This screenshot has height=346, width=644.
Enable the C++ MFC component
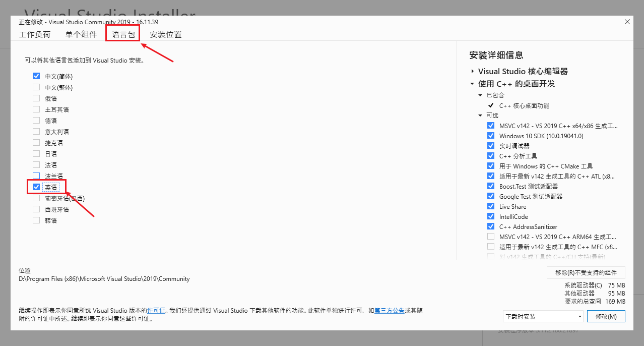pos(491,247)
